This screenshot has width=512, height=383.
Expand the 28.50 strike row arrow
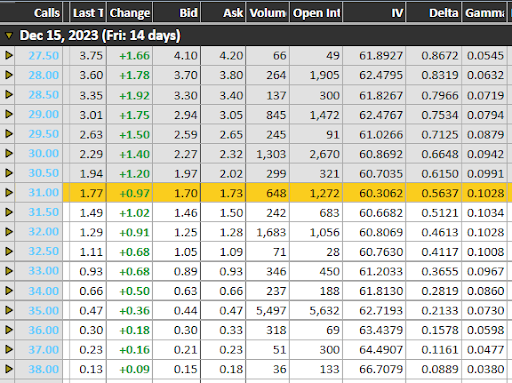[9, 95]
